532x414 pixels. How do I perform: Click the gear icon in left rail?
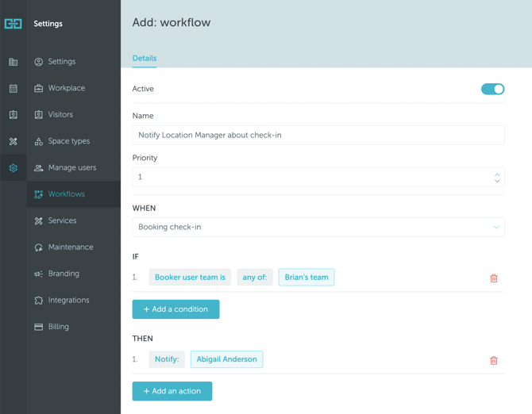(x=13, y=168)
